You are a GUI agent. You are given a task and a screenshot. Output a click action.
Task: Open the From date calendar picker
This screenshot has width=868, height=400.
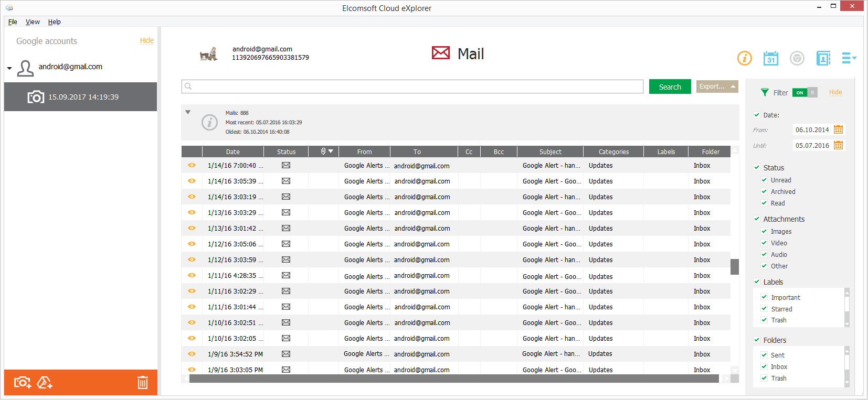(x=838, y=129)
